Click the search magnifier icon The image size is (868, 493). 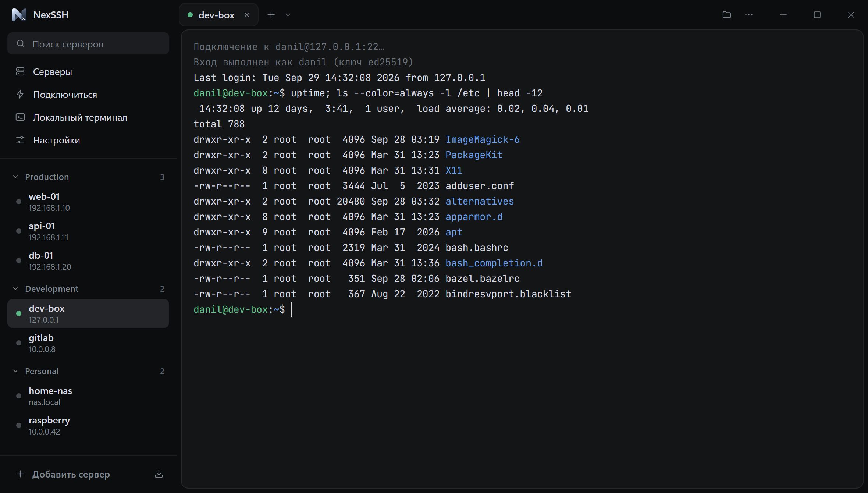(x=21, y=44)
